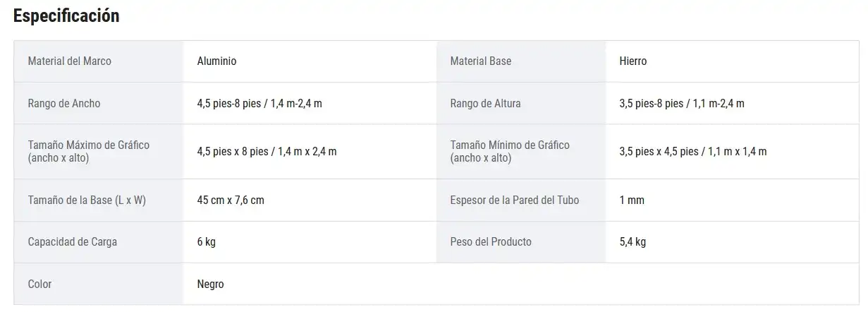
Task: Click the Especificación heading
Action: pos(66,16)
